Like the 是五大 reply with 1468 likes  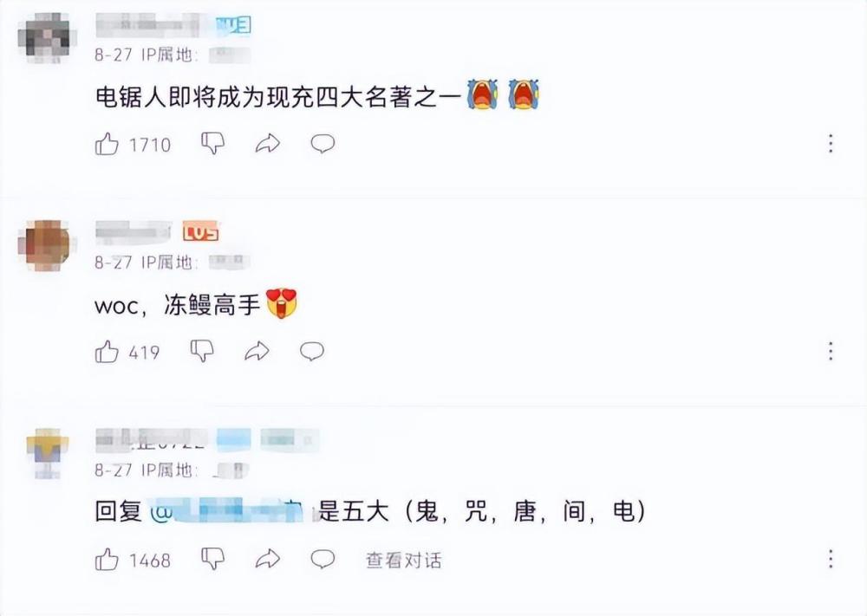(x=107, y=560)
